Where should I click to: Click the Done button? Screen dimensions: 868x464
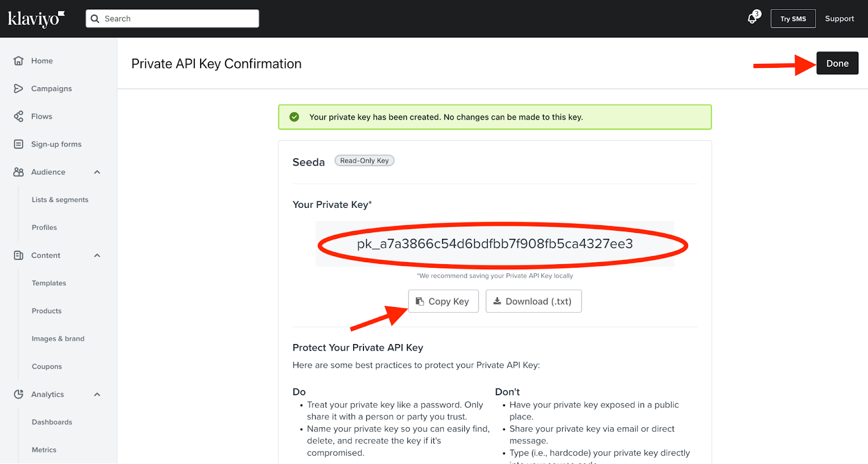(837, 63)
